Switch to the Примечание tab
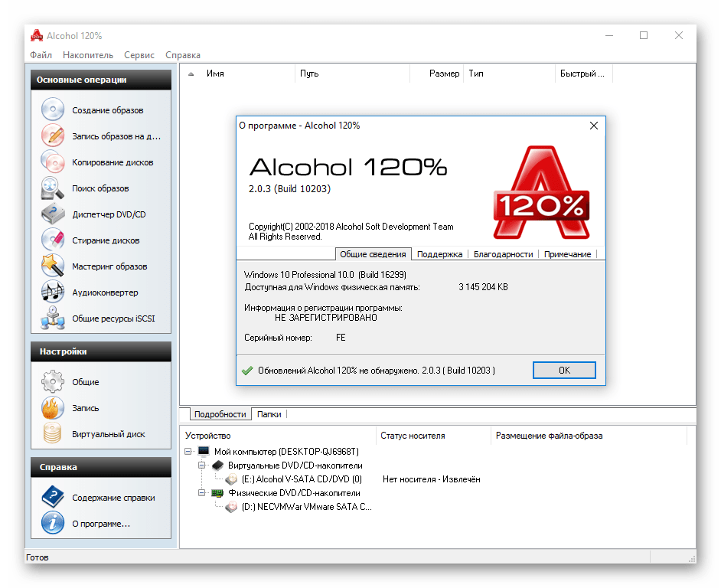The height and width of the screenshot is (588, 721). click(567, 254)
